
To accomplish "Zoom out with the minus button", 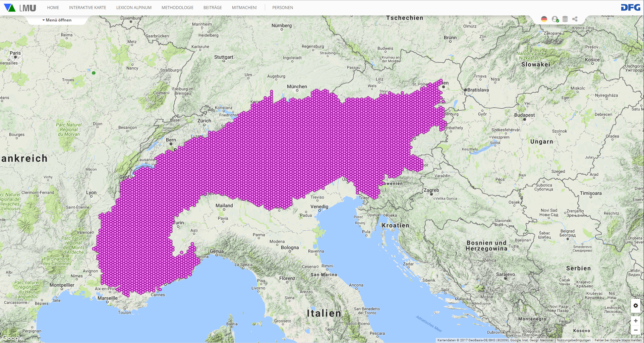I will click(635, 330).
